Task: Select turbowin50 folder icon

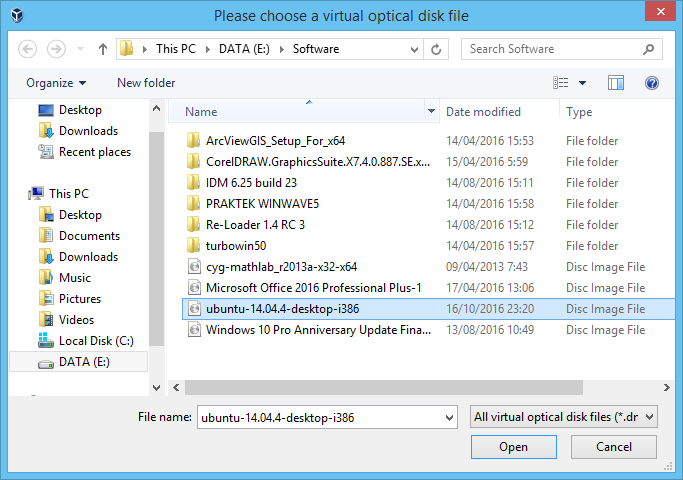Action: pos(193,246)
